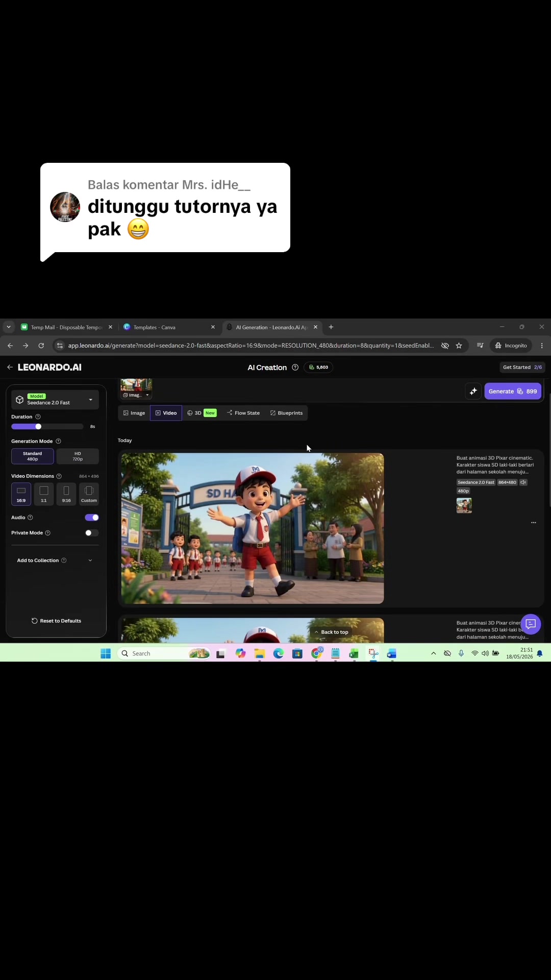Open the purple chat support icon
Image resolution: width=551 pixels, height=980 pixels.
coord(531,624)
